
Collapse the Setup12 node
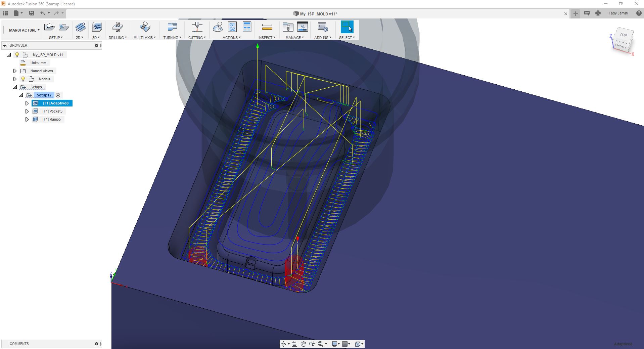click(21, 95)
